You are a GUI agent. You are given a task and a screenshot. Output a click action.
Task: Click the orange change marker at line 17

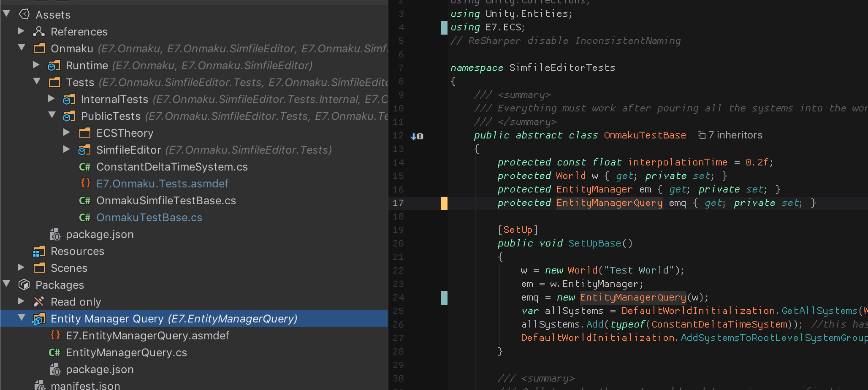(443, 203)
